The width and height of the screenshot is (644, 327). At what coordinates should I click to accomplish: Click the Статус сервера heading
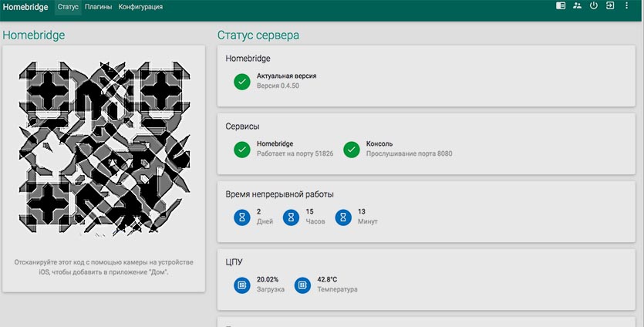258,35
